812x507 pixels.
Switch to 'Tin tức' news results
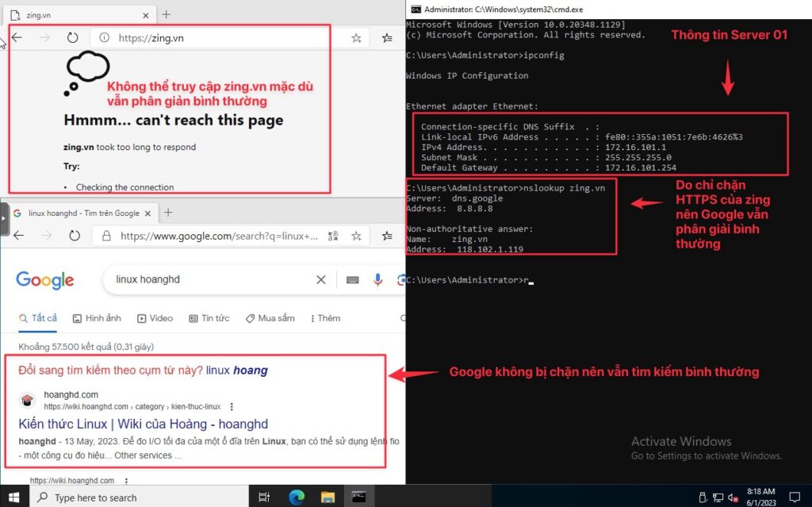[x=209, y=318]
